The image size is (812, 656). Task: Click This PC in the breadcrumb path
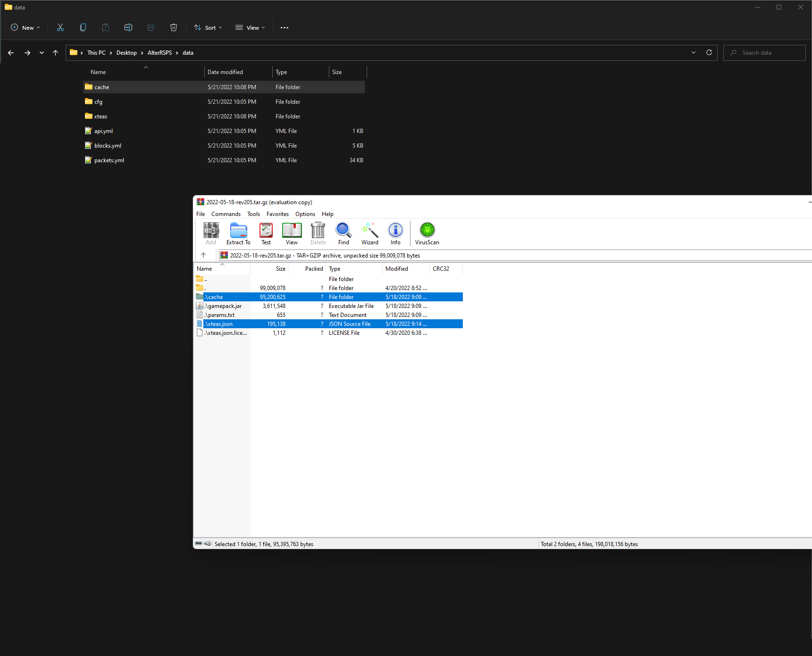(96, 53)
